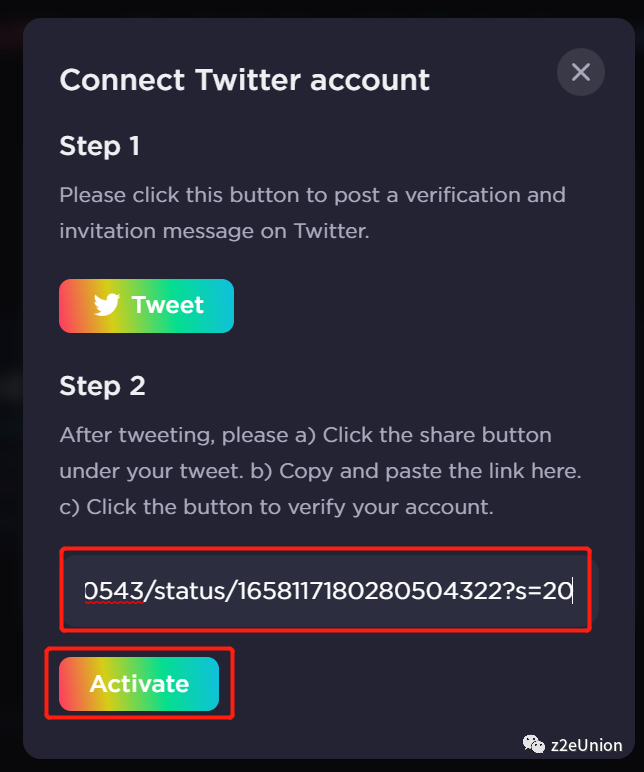
Task: Place cursor after ?s=20 in the link
Action: point(573,591)
